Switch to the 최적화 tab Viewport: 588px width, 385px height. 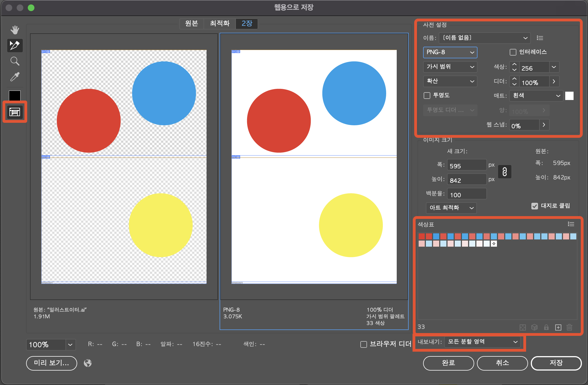[220, 24]
